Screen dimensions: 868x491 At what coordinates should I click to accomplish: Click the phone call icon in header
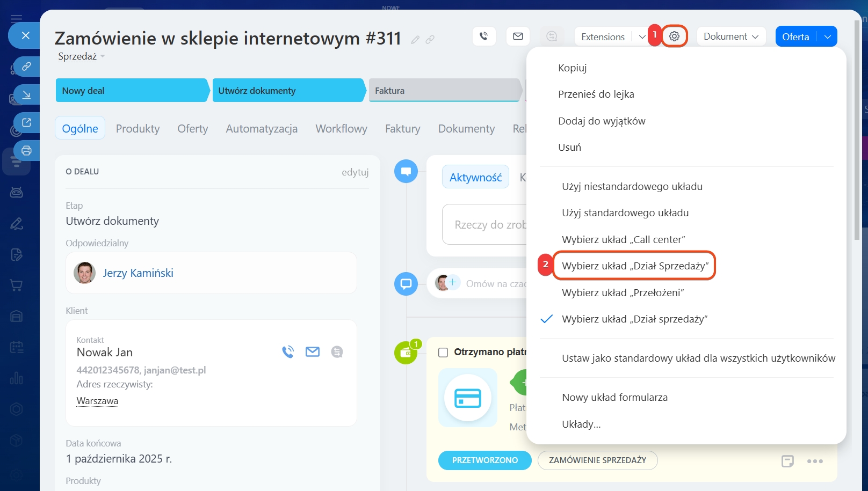[484, 36]
